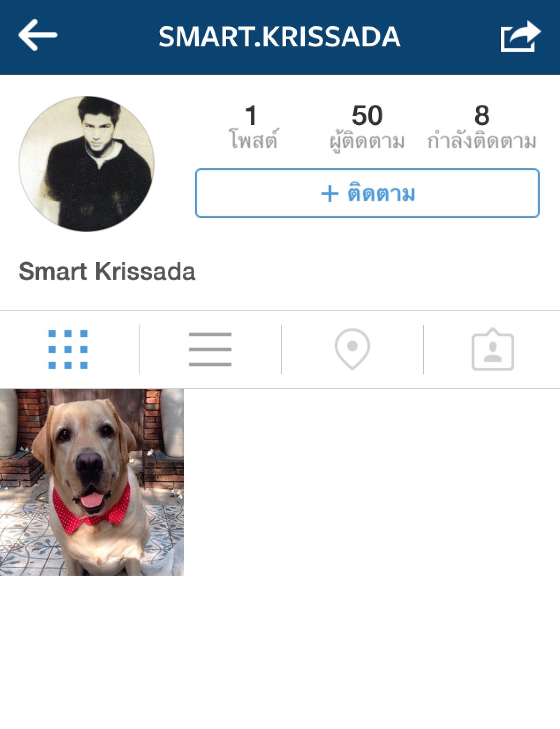
Task: Tap the กำลังติดตาม following label
Action: pyautogui.click(x=482, y=140)
